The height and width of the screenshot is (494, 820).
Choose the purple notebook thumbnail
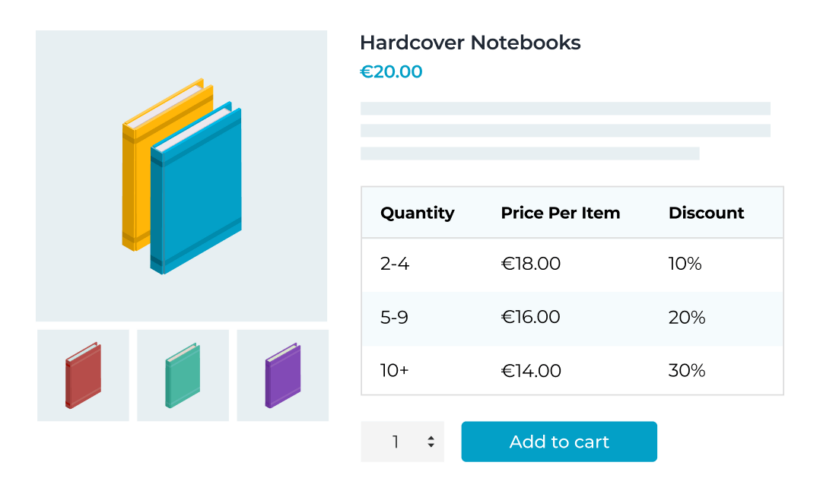(x=282, y=375)
